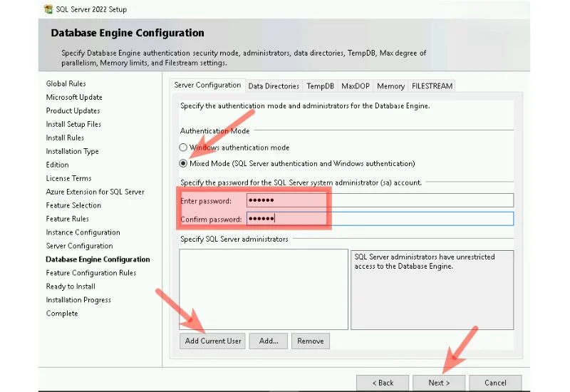
Task: Select Windows authentication mode radio button
Action: (x=183, y=148)
